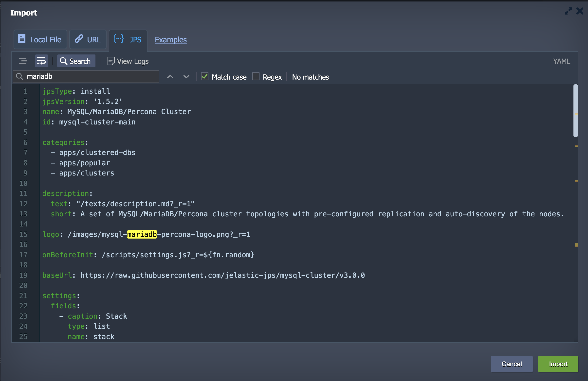The image size is (588, 381).
Task: Click the previous search match arrow
Action: pyautogui.click(x=170, y=77)
